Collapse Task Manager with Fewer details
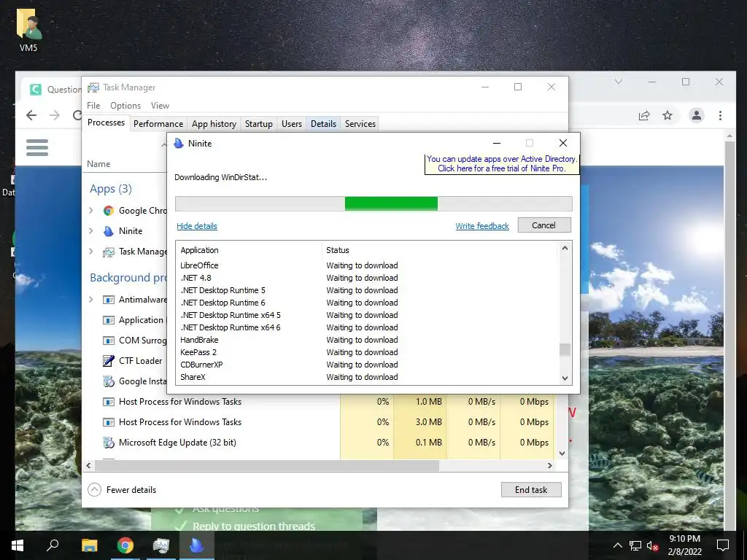This screenshot has height=560, width=747. (123, 489)
